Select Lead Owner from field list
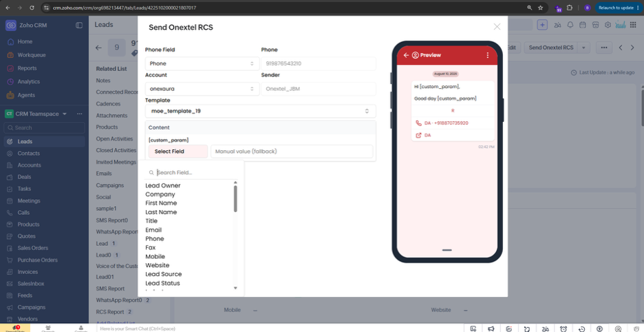The image size is (644, 332). click(x=162, y=185)
